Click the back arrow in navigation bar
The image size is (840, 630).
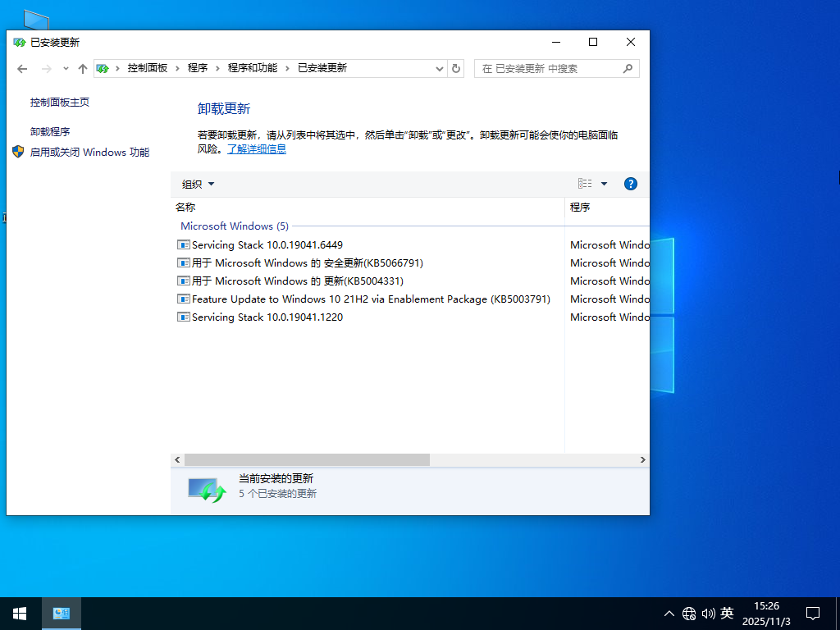coord(22,68)
